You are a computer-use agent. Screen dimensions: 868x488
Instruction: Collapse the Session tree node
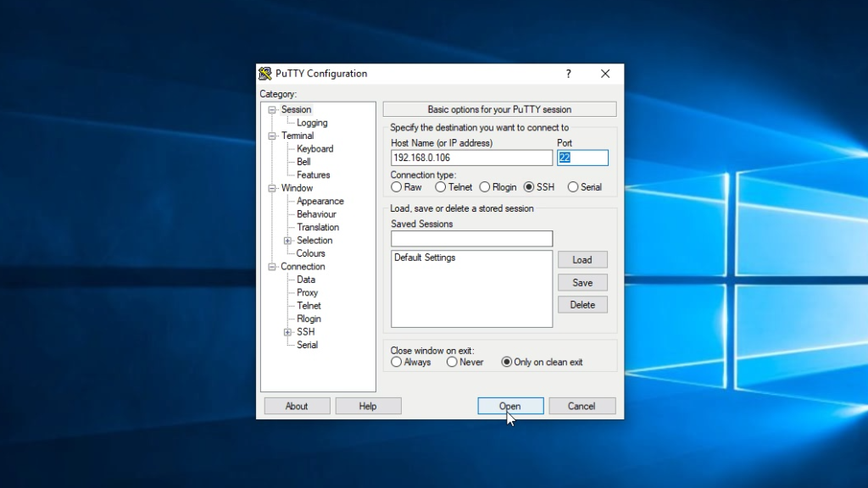point(272,109)
